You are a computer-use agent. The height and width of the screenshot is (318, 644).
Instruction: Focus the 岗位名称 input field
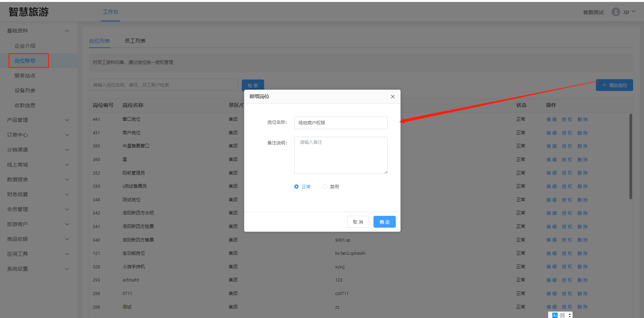[341, 123]
